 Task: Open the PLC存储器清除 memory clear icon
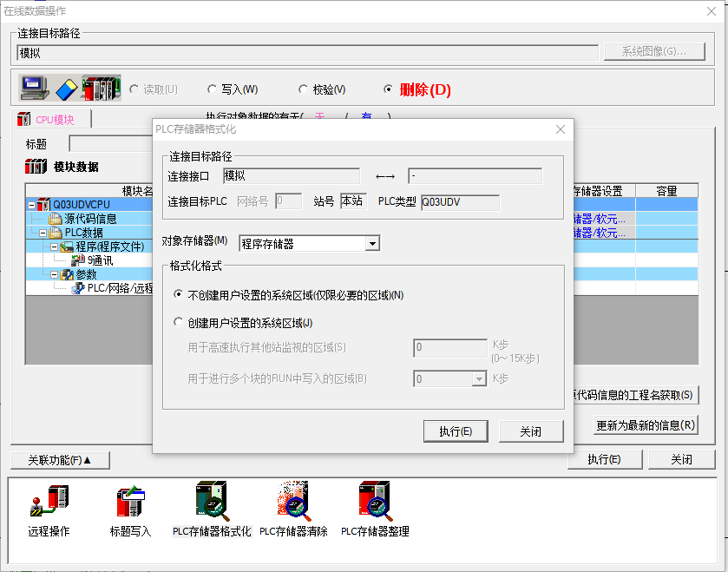click(293, 502)
